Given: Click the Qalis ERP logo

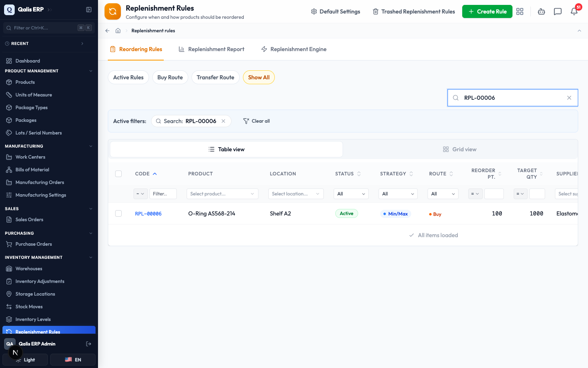Looking at the screenshot, I should tap(9, 9).
